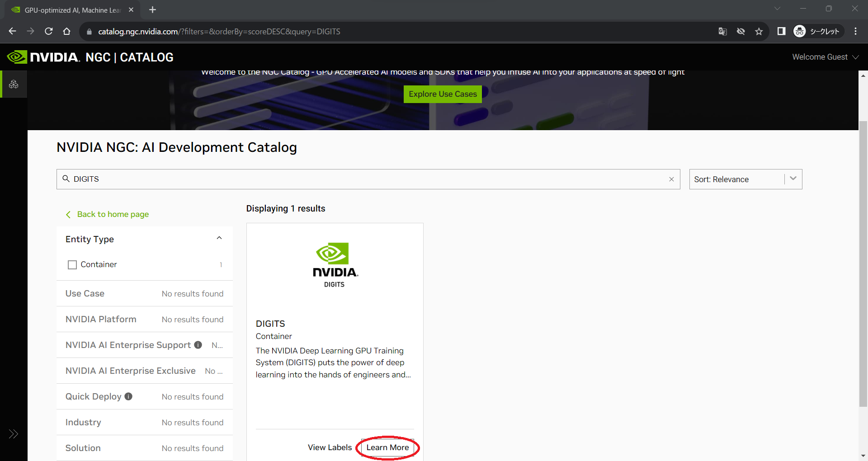View site info via lock icon
Viewport: 868px width, 461px height.
[x=89, y=32]
